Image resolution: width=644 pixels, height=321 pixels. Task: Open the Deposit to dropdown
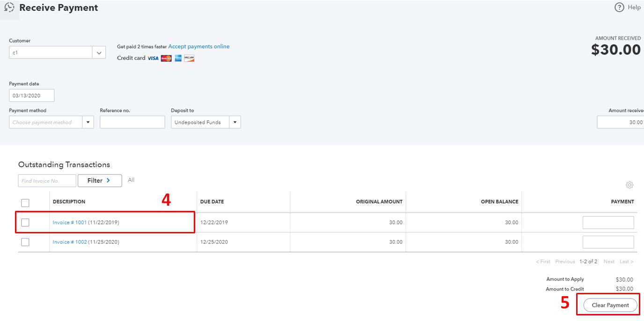coord(235,122)
